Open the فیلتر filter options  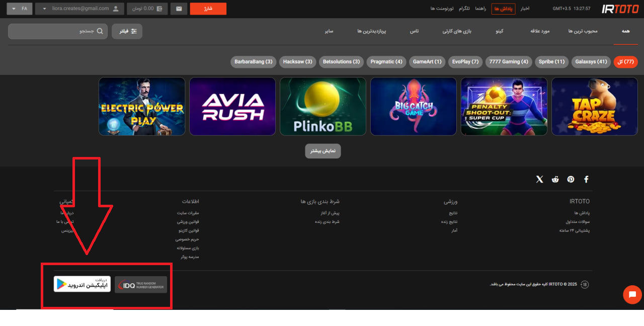tap(127, 31)
